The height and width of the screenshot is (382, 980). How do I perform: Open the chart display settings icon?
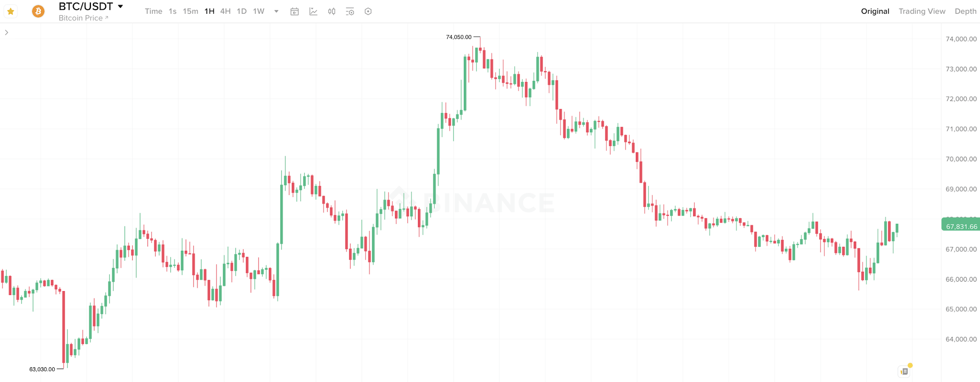(x=350, y=11)
